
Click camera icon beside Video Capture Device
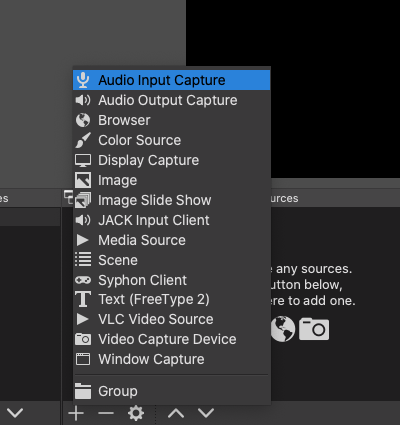(x=83, y=339)
